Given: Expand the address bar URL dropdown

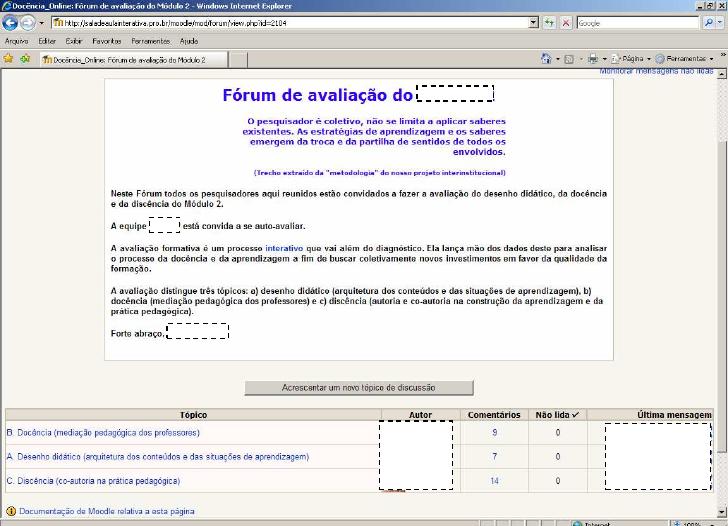Looking at the screenshot, I should pos(534,22).
